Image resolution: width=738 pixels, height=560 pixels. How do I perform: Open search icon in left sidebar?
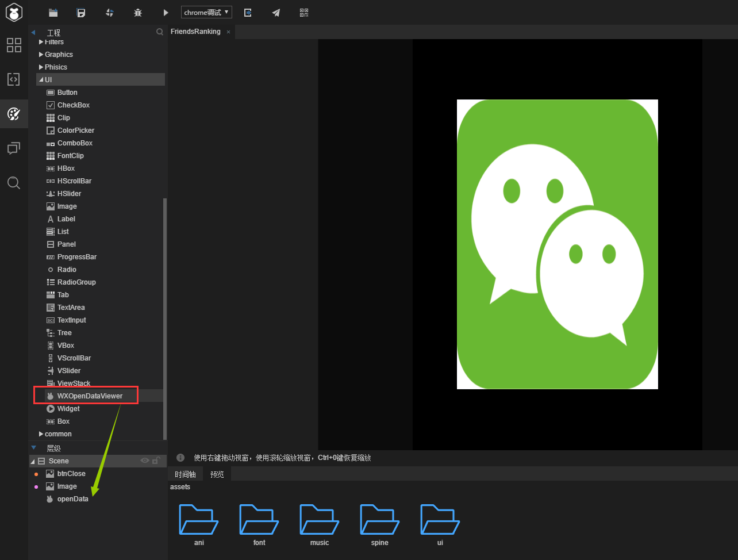coord(14,183)
